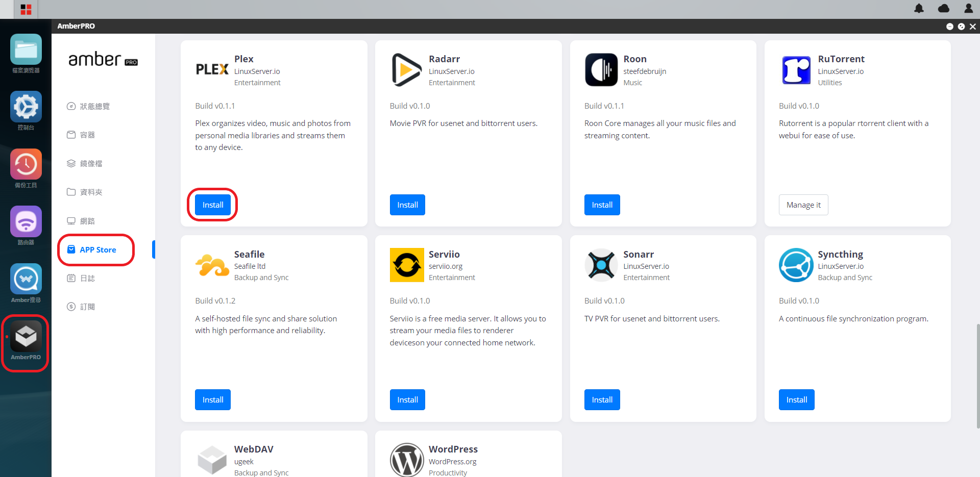980x477 pixels.
Task: Click the Productivity category under WordPress
Action: click(x=448, y=473)
